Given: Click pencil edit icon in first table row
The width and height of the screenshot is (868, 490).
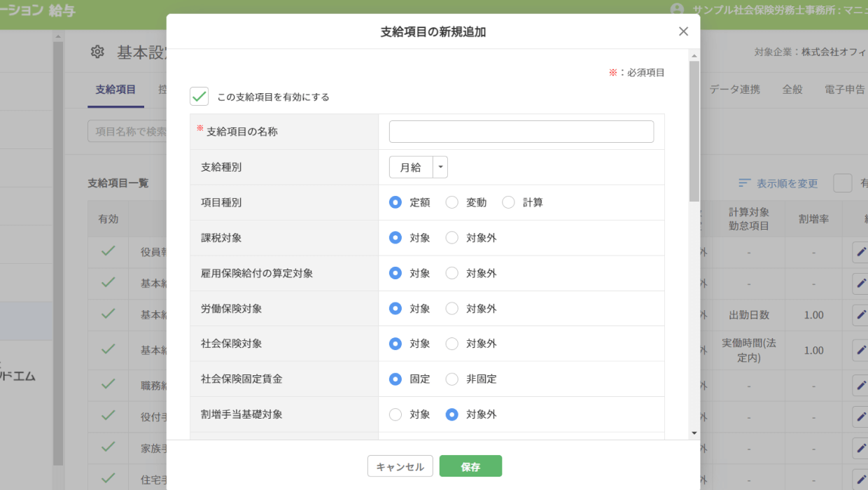Looking at the screenshot, I should [x=861, y=252].
